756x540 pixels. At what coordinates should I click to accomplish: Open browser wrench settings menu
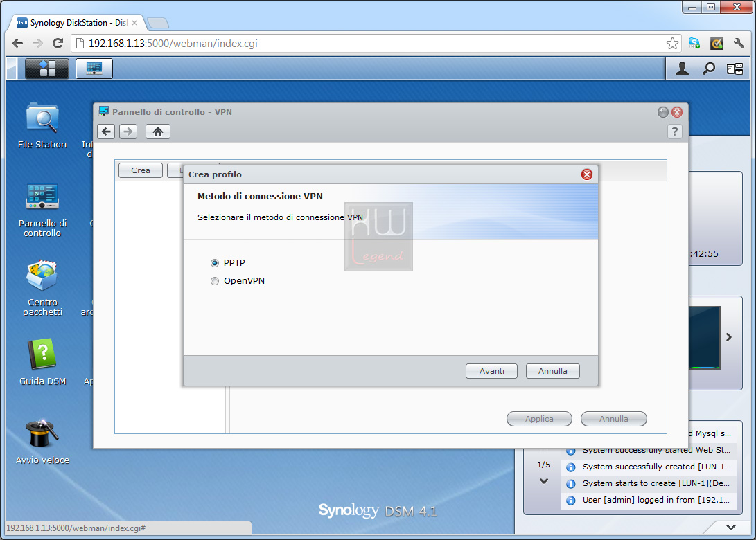pyautogui.click(x=739, y=44)
